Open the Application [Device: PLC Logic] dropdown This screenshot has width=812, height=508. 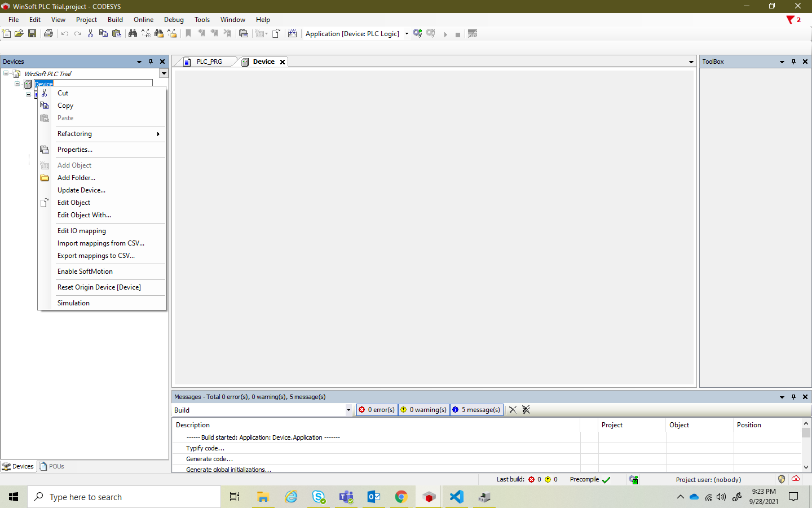[x=407, y=34]
